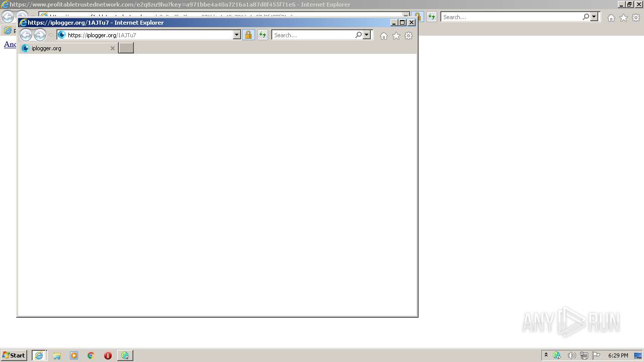Show hidden system tray icons

[x=546, y=355]
